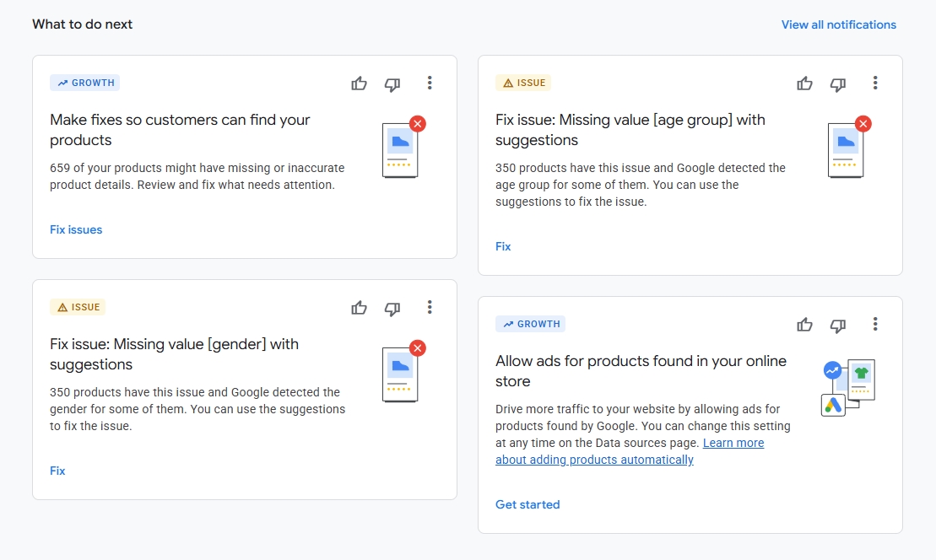Select the GROWTH label on the first card

pos(84,82)
